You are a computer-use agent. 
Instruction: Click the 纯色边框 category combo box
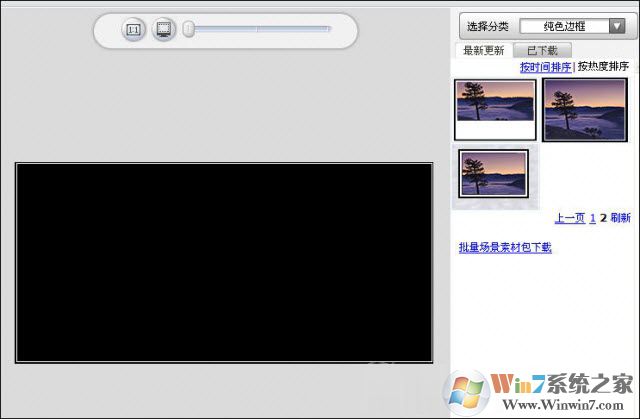pos(572,27)
